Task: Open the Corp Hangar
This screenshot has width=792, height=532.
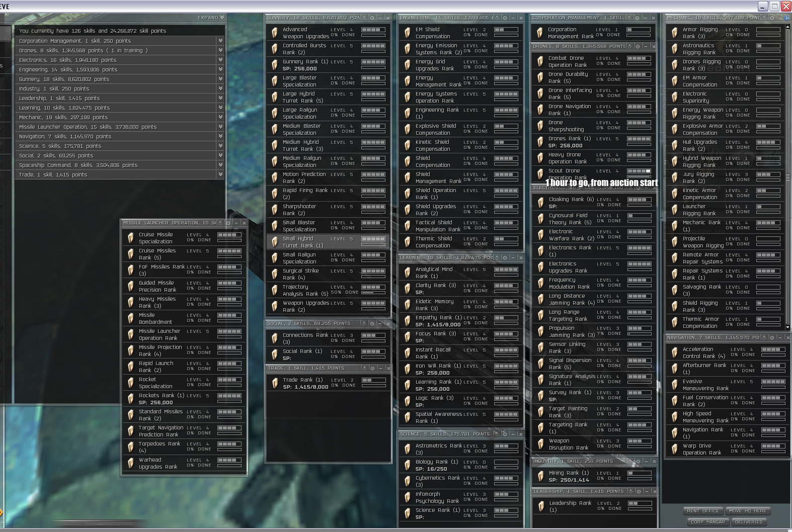Action: click(x=707, y=522)
